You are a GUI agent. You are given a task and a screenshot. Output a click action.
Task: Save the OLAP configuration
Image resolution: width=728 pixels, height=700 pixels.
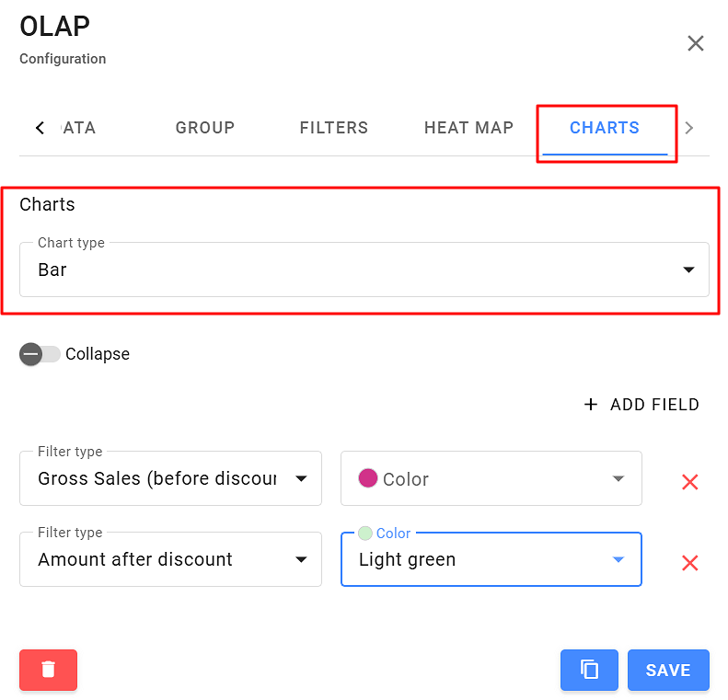click(668, 670)
